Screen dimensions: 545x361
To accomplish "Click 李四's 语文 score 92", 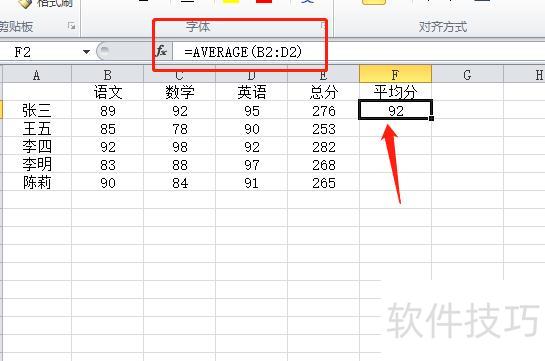I will (x=107, y=146).
